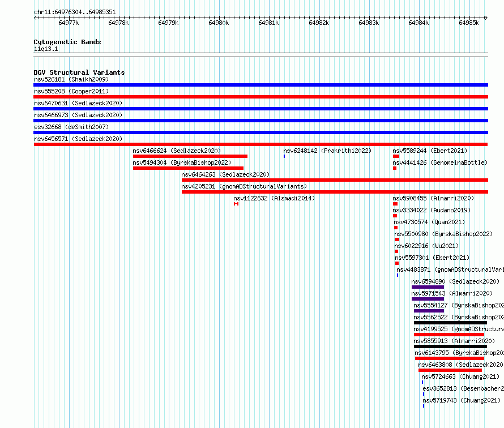Select the nsv555208 (Cooper2011) label
Viewport: 504px width, 428px height.
(x=71, y=91)
